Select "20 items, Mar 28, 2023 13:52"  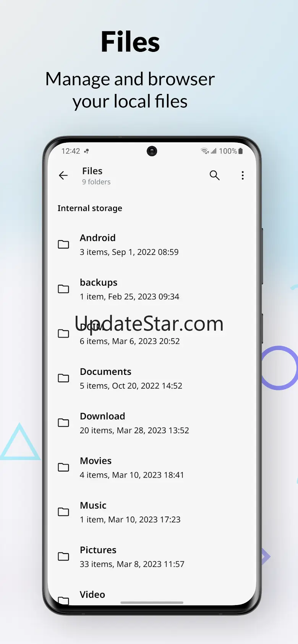(134, 431)
